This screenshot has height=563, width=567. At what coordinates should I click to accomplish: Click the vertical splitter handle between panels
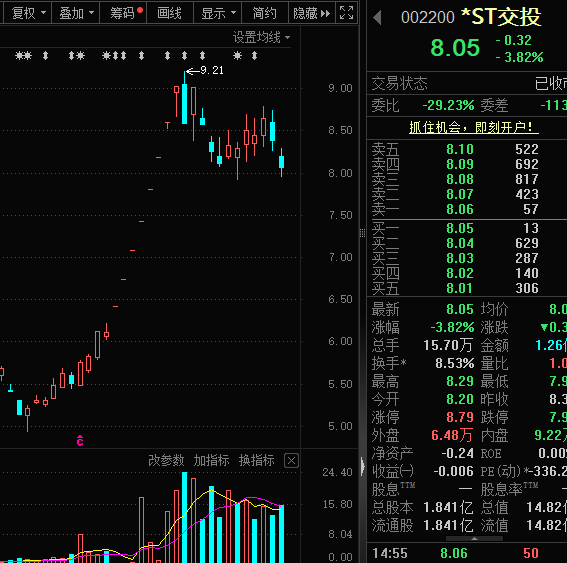pyautogui.click(x=362, y=233)
